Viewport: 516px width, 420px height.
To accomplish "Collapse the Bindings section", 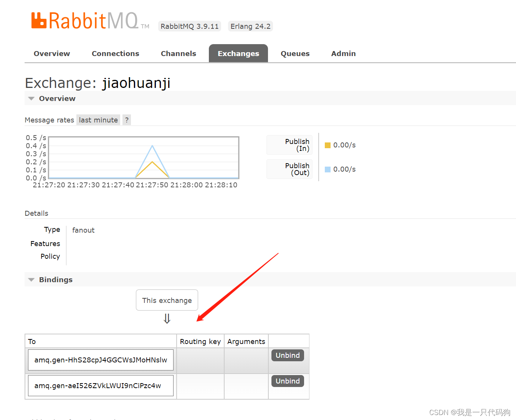I will (x=31, y=279).
